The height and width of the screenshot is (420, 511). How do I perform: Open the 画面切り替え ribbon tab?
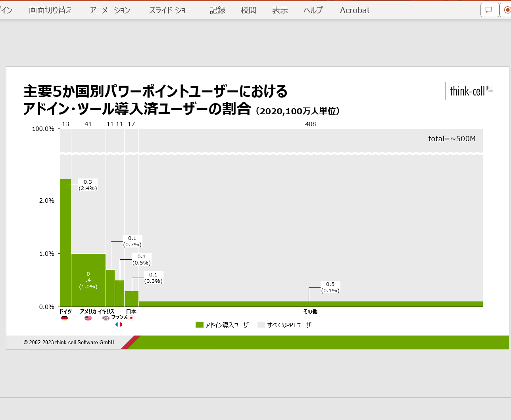click(x=51, y=10)
